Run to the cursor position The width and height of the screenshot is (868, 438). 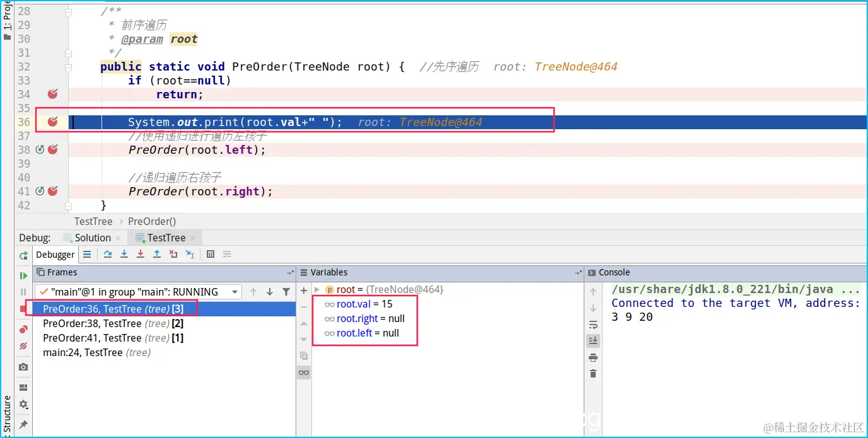click(x=190, y=254)
